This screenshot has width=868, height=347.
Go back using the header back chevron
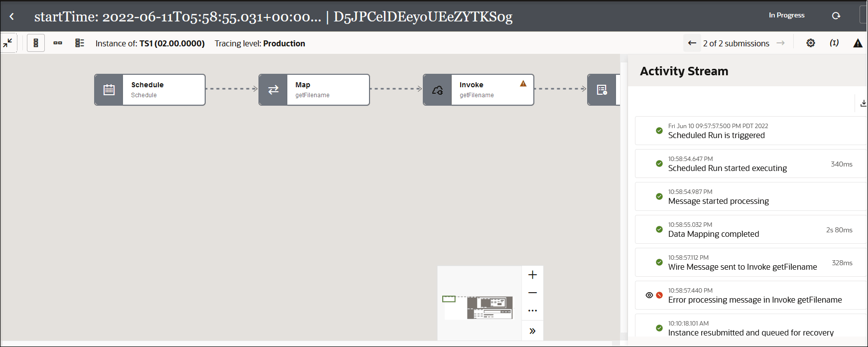(x=11, y=16)
